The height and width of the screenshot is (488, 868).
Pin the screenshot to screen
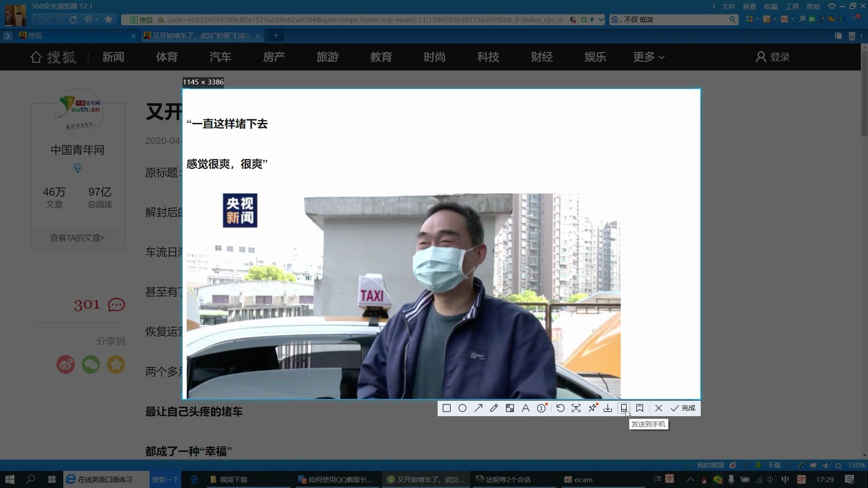point(592,408)
